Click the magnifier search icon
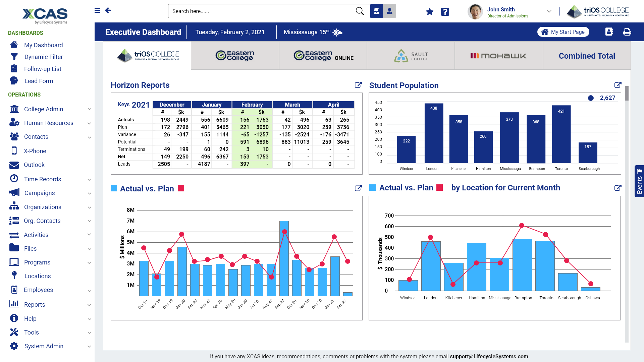 (x=360, y=11)
